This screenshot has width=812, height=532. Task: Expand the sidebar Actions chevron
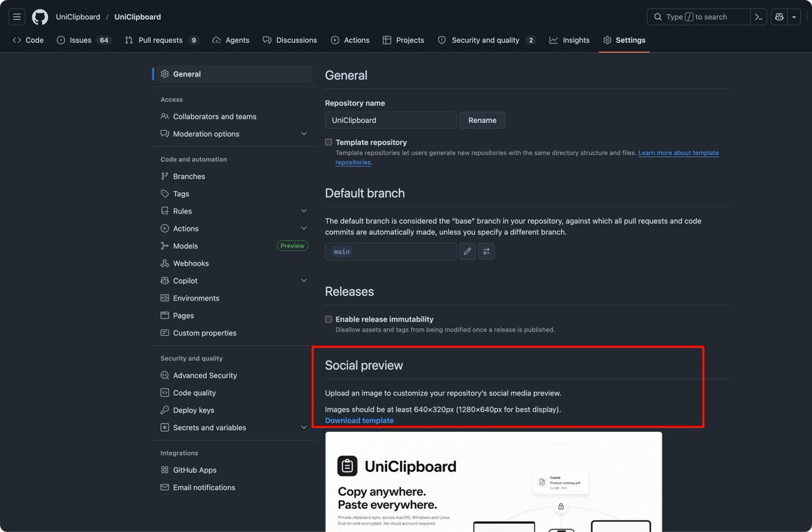[304, 229]
